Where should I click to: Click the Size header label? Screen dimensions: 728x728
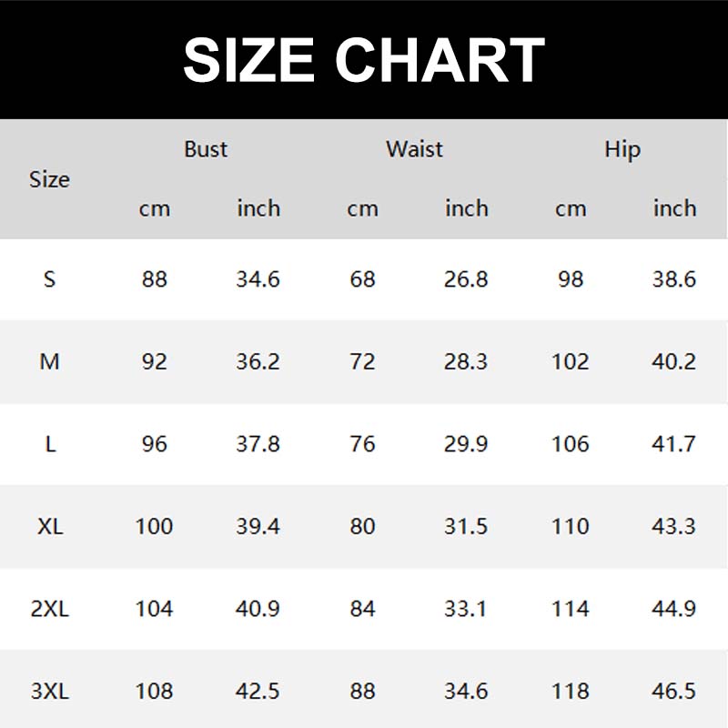[49, 179]
